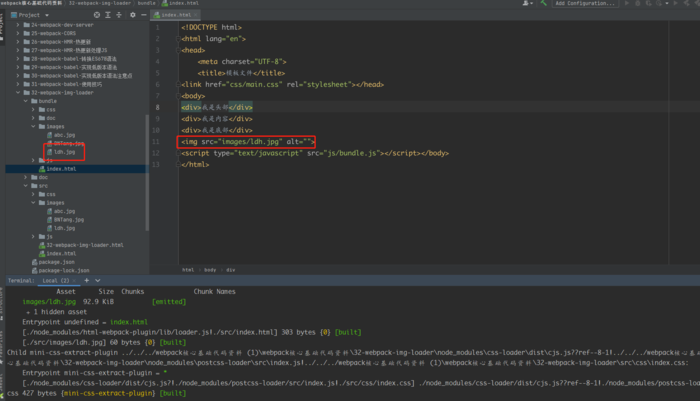Select the index.html editor tab
This screenshot has height=401, width=700.
pos(175,15)
